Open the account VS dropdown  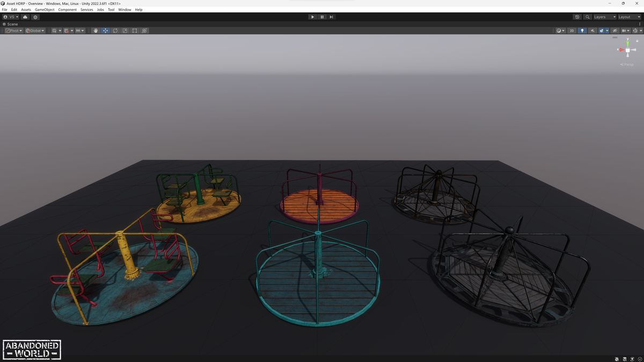tap(11, 17)
